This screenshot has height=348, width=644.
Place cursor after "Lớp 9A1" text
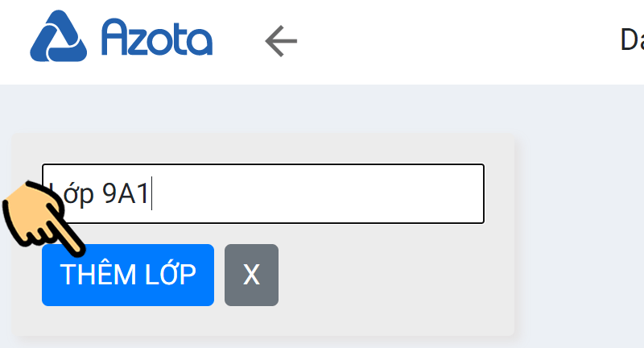point(152,194)
